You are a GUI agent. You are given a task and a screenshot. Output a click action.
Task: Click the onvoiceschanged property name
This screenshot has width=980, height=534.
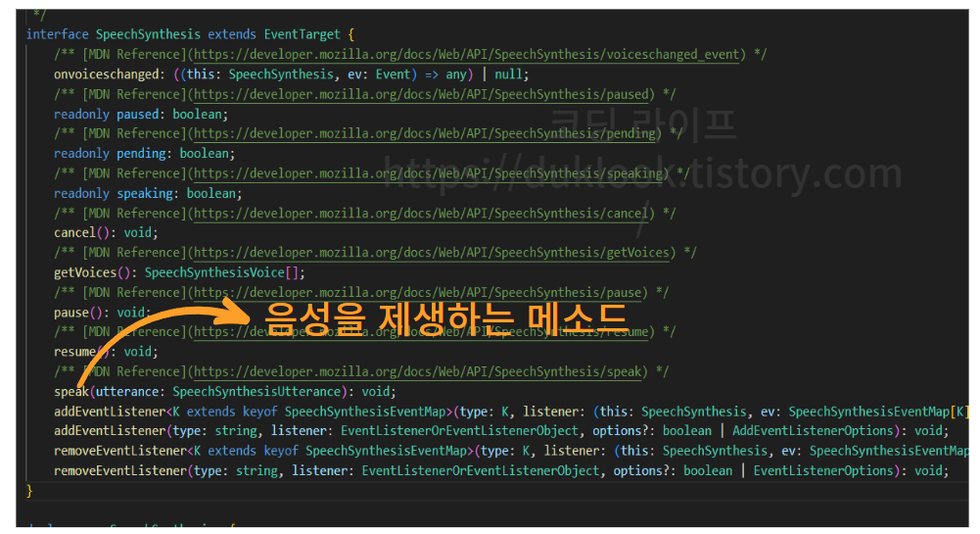point(107,74)
